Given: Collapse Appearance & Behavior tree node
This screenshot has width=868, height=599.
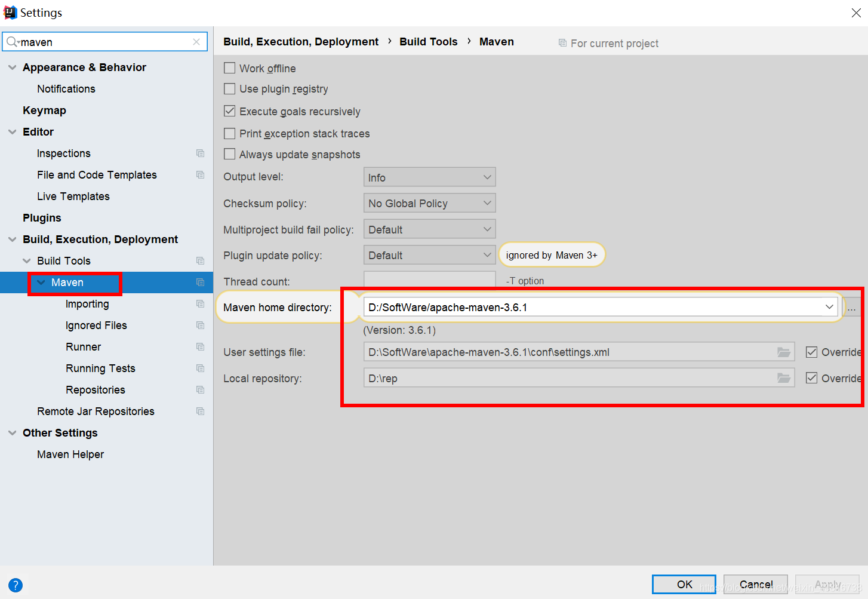Looking at the screenshot, I should tap(12, 67).
